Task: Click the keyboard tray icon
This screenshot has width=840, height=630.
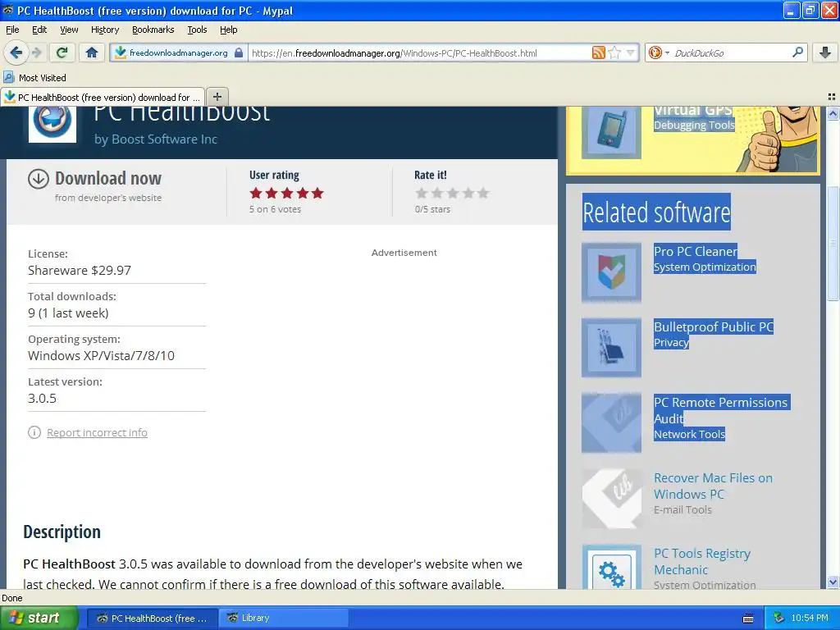Action: pyautogui.click(x=748, y=619)
